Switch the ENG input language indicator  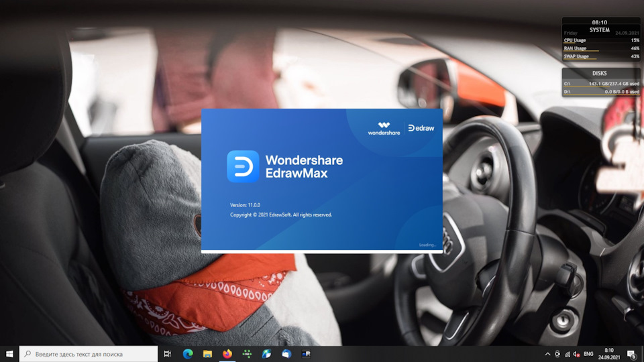tap(588, 354)
